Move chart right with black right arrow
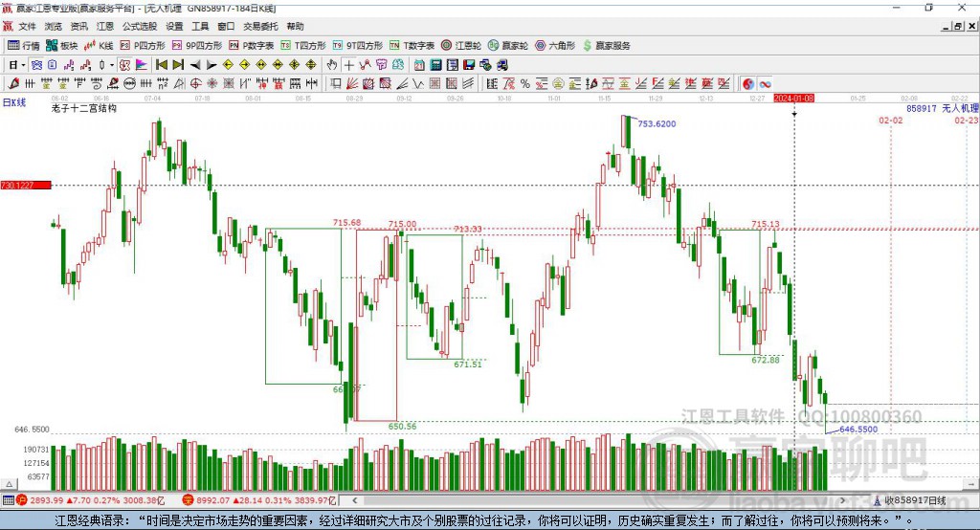The height and width of the screenshot is (530, 980). click(x=212, y=64)
